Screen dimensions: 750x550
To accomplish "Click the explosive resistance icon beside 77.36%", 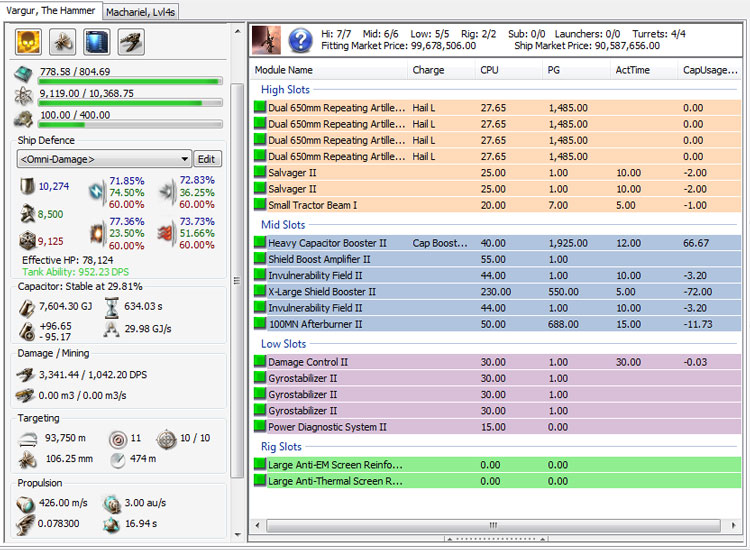I will point(97,233).
